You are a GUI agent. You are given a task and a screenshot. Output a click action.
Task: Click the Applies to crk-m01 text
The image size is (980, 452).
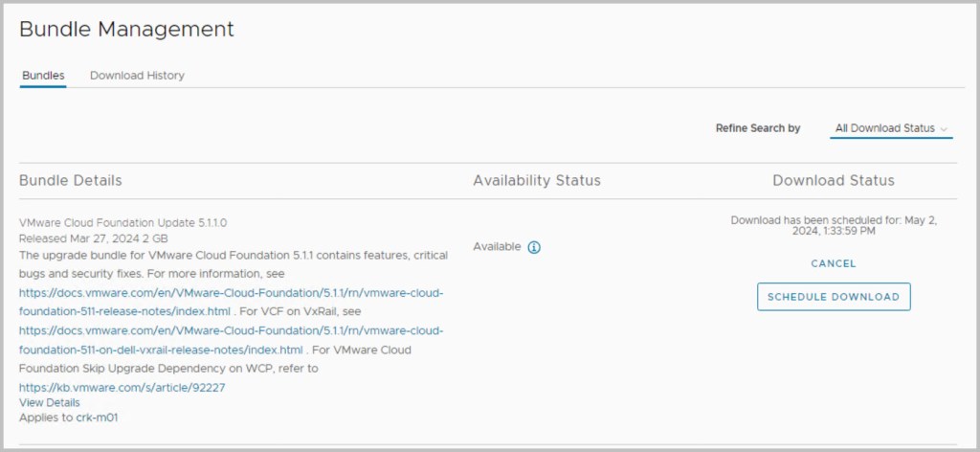click(68, 418)
